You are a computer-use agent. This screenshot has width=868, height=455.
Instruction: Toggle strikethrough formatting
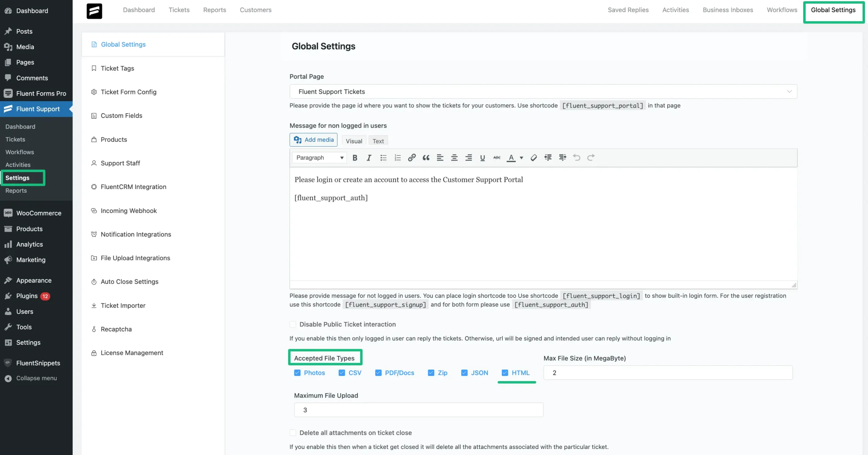pos(497,157)
